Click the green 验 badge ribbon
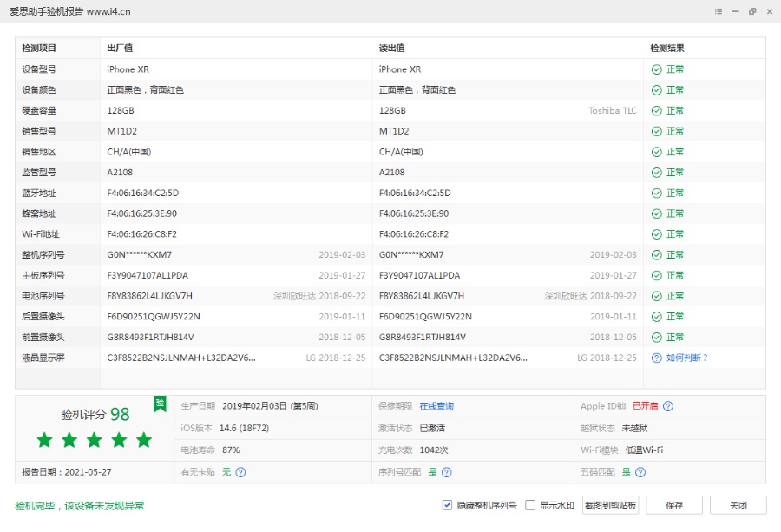Image resolution: width=781 pixels, height=532 pixels. tap(160, 404)
